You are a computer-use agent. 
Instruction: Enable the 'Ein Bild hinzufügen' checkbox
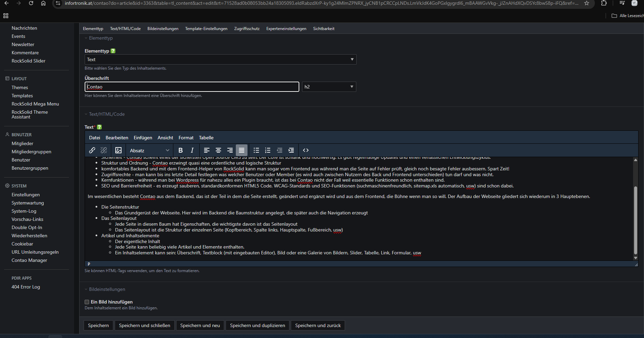(87, 302)
